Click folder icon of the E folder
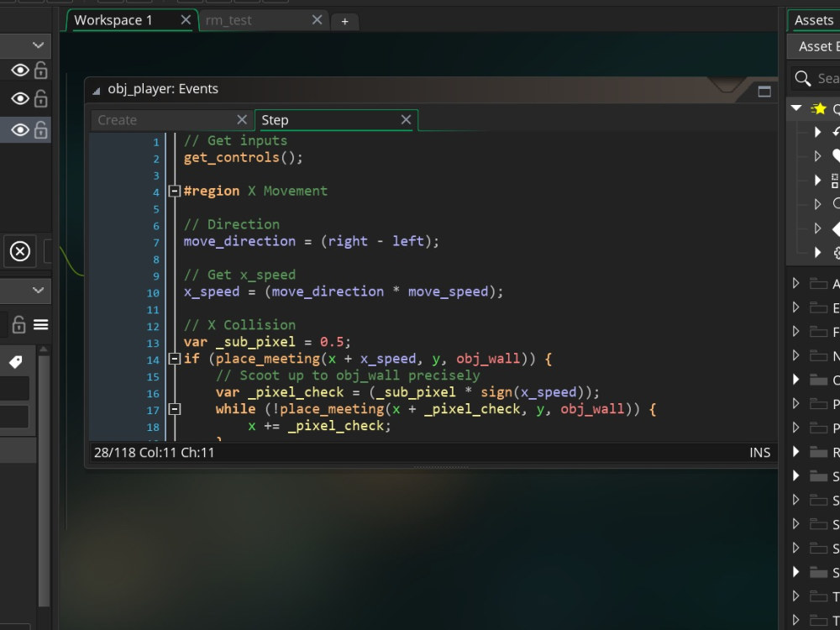 (818, 307)
